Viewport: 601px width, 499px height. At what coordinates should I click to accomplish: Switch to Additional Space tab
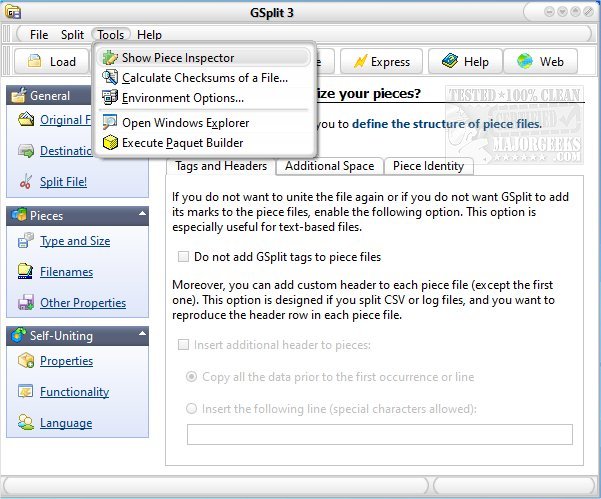(329, 166)
